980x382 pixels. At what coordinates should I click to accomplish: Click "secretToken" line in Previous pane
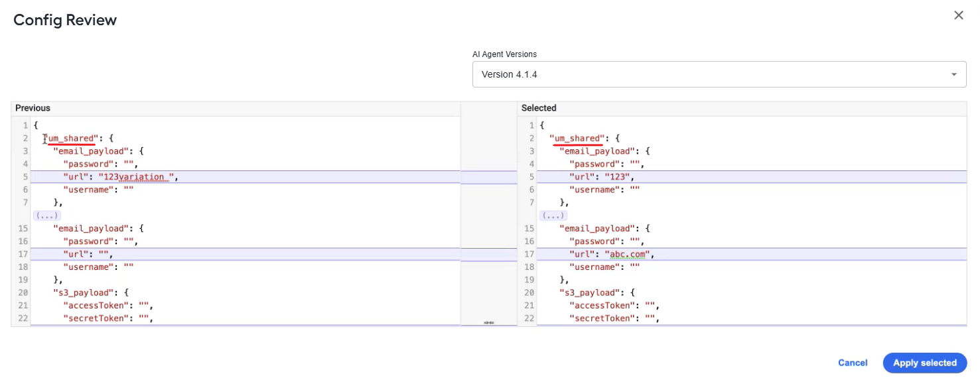click(109, 318)
